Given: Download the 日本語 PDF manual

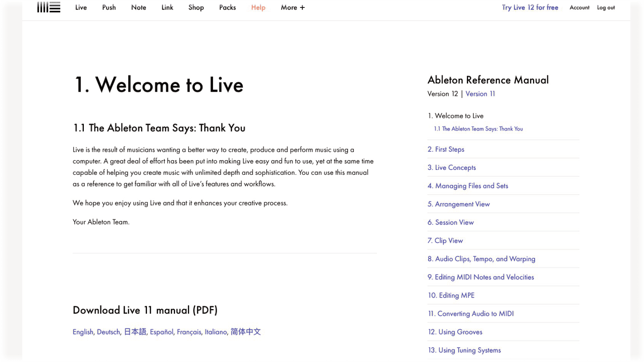Looking at the screenshot, I should (135, 332).
